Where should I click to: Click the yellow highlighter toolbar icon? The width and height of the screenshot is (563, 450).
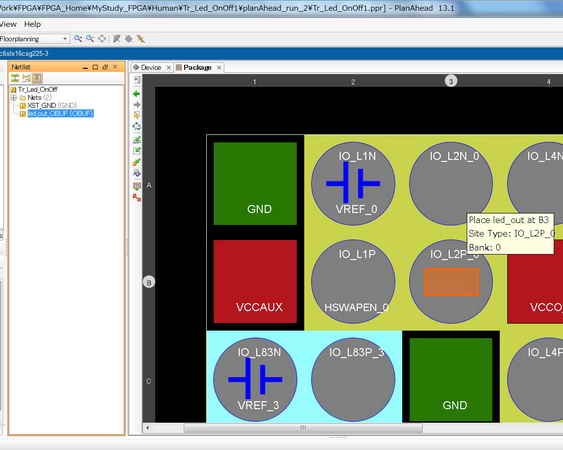pyautogui.click(x=140, y=38)
